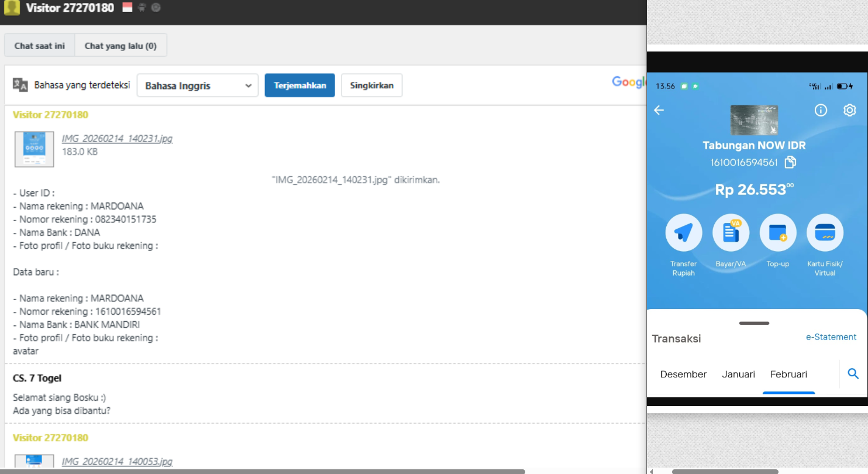
Task: Tap the info circle icon in banking app
Action: [821, 110]
